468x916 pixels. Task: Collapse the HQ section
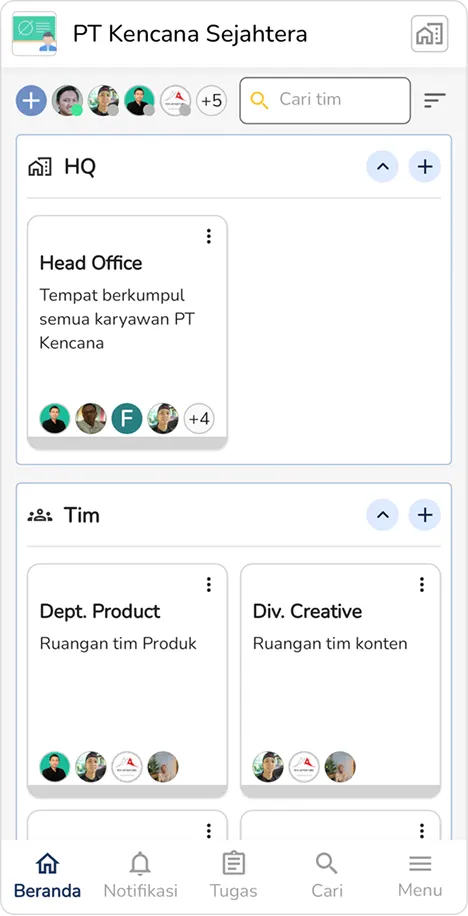383,167
